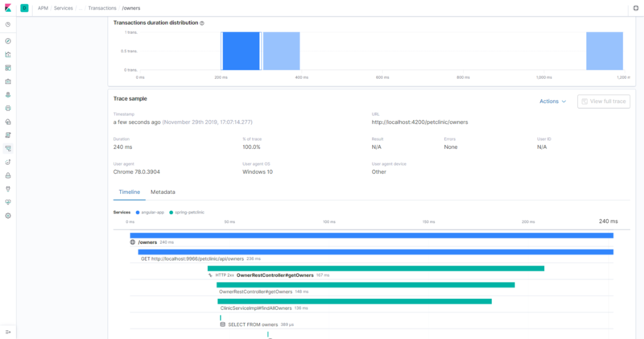Open Uptime from the side navigation
Viewport: 644px width, 339px height.
[x=8, y=163]
